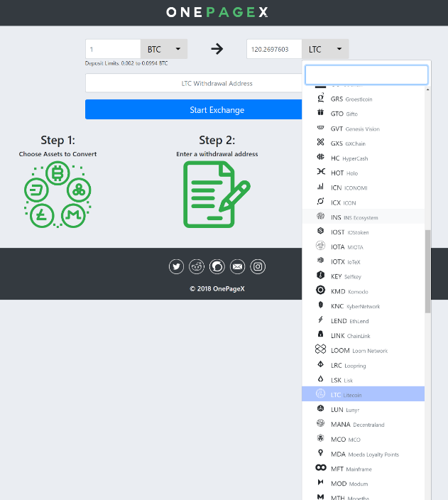448x500 pixels.
Task: Click the GRS Groestlcoin coin icon
Action: [321, 98]
